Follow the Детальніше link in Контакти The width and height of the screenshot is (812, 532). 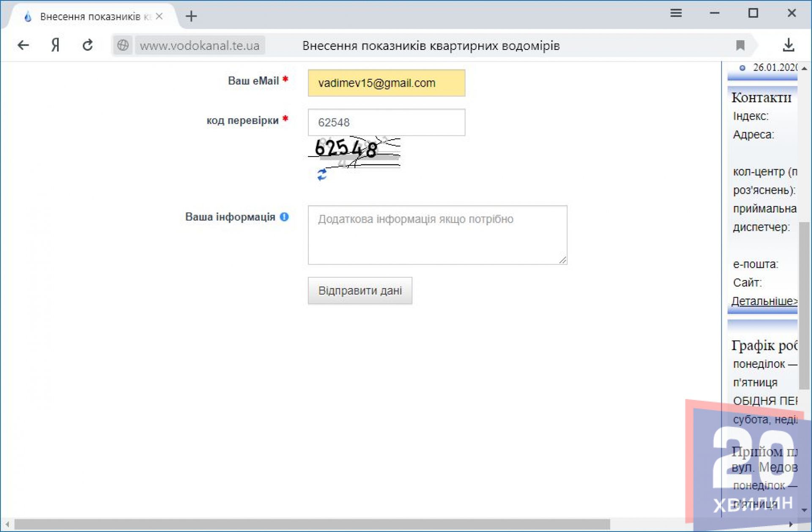tap(764, 301)
